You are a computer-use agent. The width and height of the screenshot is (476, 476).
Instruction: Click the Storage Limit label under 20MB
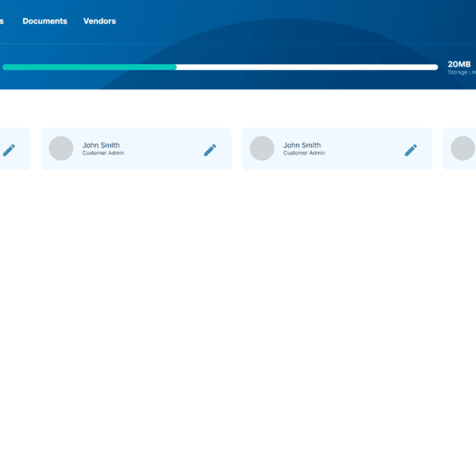pyautogui.click(x=461, y=73)
